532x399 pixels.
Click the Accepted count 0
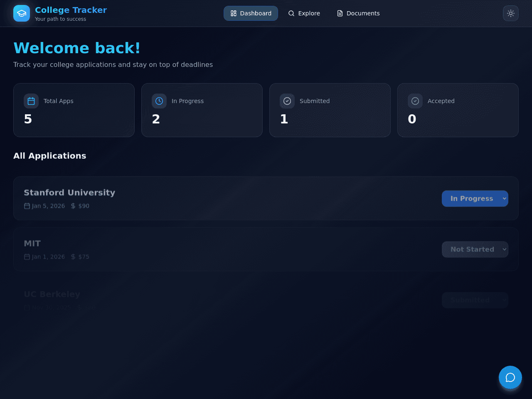(412, 119)
